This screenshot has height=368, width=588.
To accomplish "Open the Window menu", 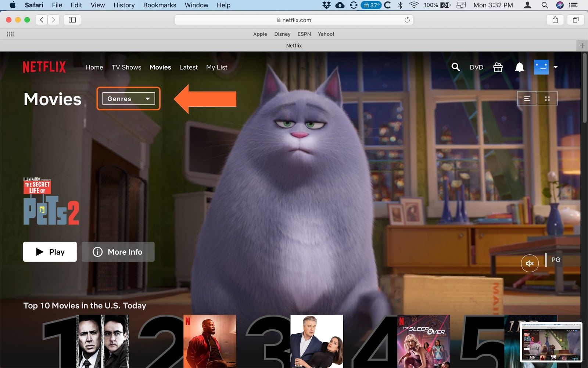I will tap(197, 5).
